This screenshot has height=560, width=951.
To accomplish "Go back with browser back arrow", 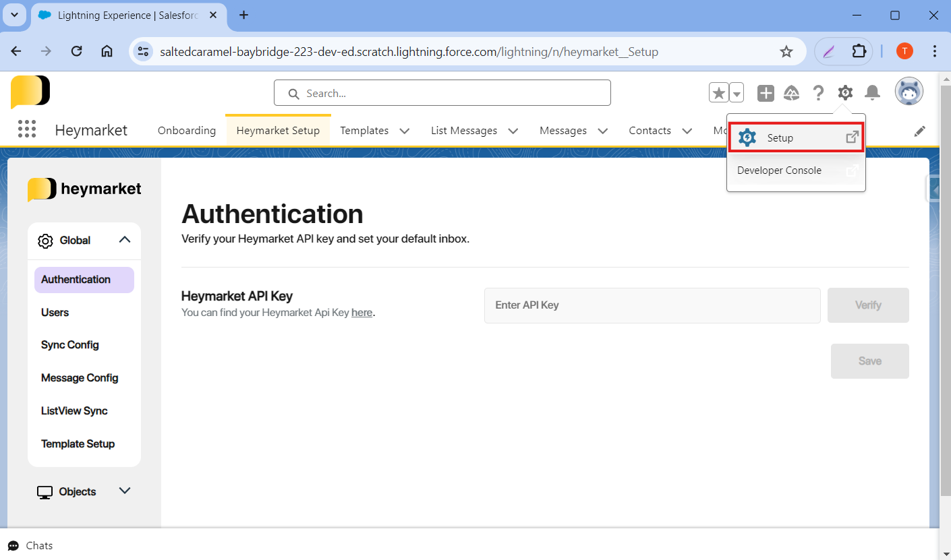I will pos(16,51).
